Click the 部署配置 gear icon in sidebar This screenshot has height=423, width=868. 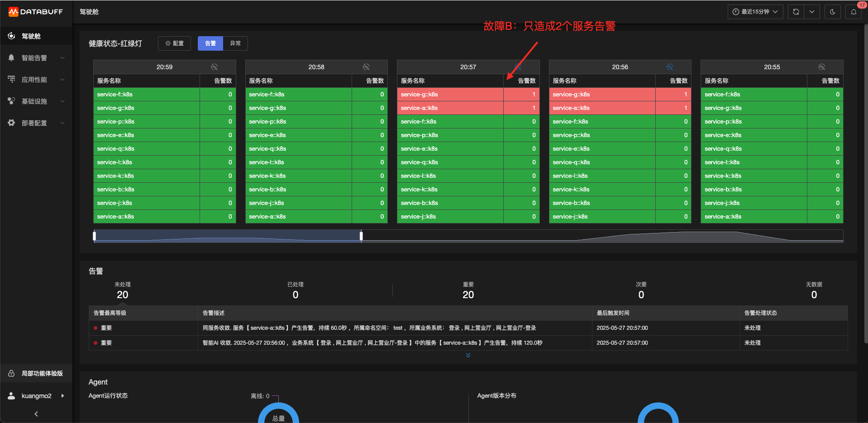pos(11,123)
